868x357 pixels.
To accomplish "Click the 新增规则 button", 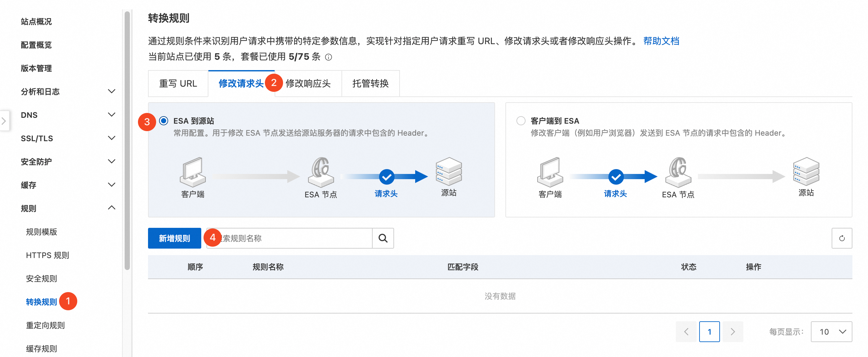I will click(174, 238).
